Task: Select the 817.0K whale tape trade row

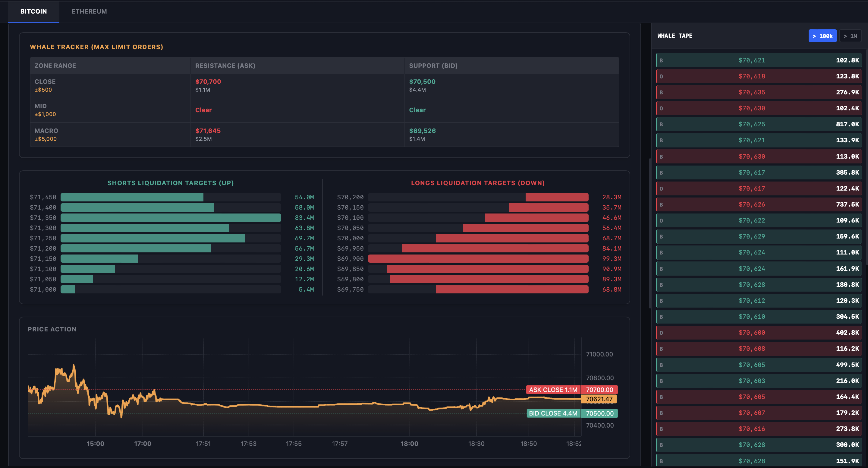Action: [759, 125]
